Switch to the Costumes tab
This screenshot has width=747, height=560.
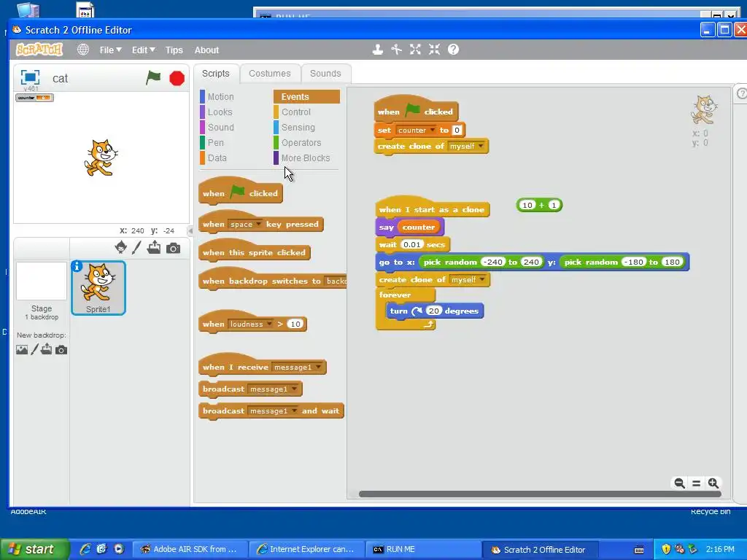click(270, 74)
